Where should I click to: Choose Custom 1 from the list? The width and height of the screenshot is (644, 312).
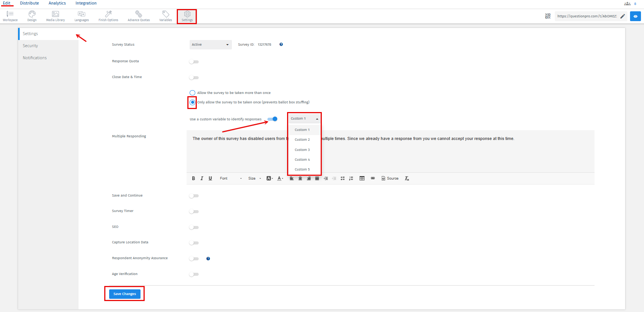(x=304, y=130)
